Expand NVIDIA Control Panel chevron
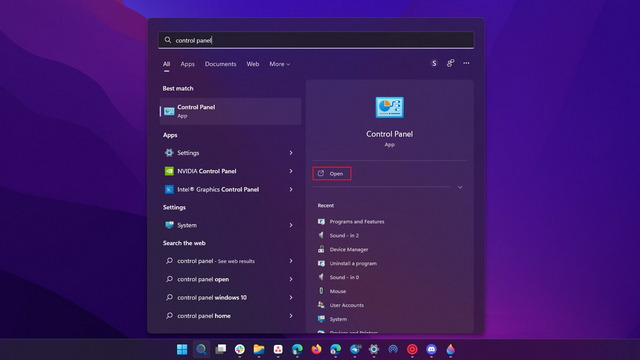Screen dimensions: 640x360 tap(291, 171)
